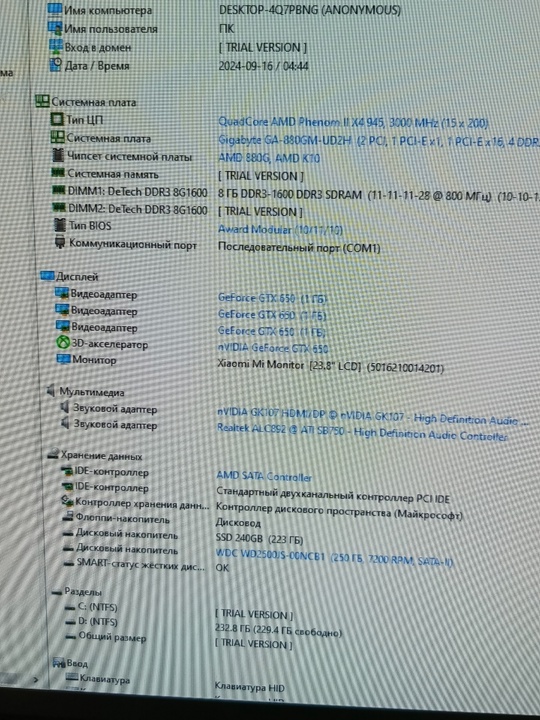Screen dimensions: 540x720
Task: Open the Award Modular BIOS link
Action: click(280, 229)
